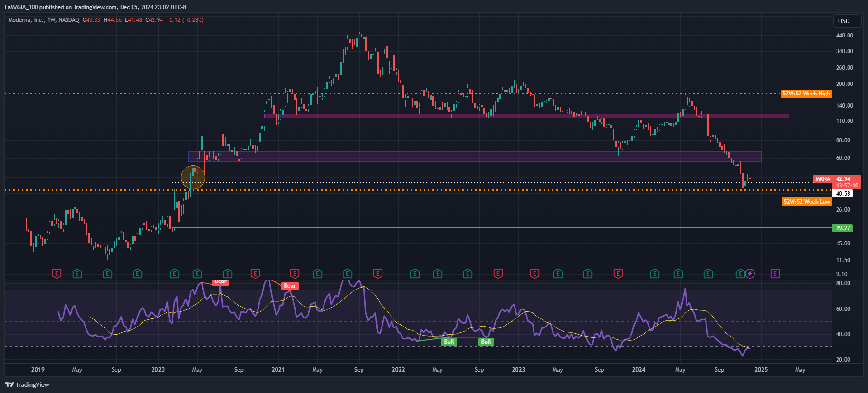Click the Bear divergence label near 2021
The height and width of the screenshot is (393, 868).
[290, 286]
